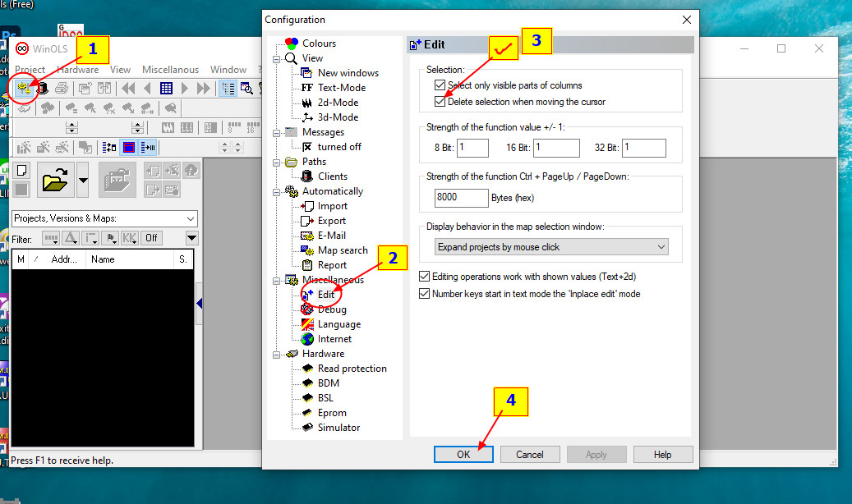Collapse the Hardware tree node
852x504 pixels.
tap(277, 354)
